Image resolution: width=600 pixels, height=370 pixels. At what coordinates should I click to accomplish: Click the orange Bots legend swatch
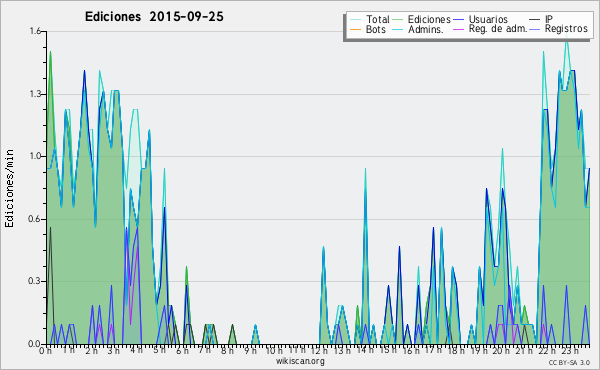tap(355, 29)
